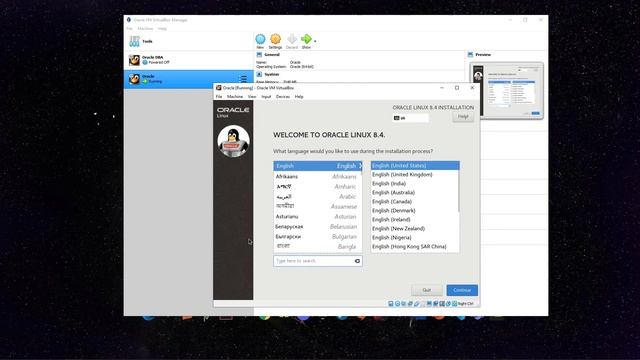
Task: Click the display status icon in VM status bar
Action: pyautogui.click(x=429, y=304)
